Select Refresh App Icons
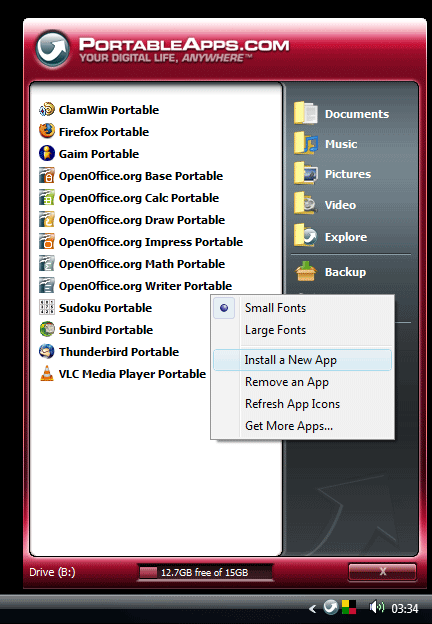The image size is (432, 624). 303,404
